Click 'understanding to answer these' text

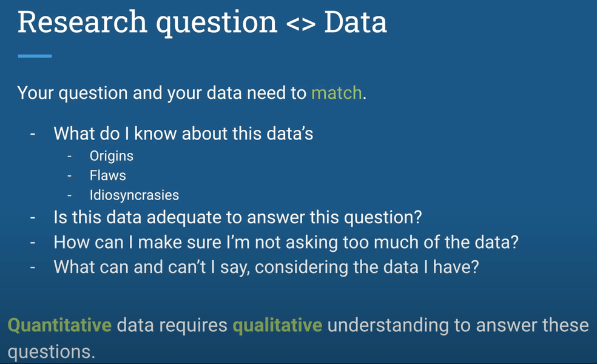click(x=458, y=326)
